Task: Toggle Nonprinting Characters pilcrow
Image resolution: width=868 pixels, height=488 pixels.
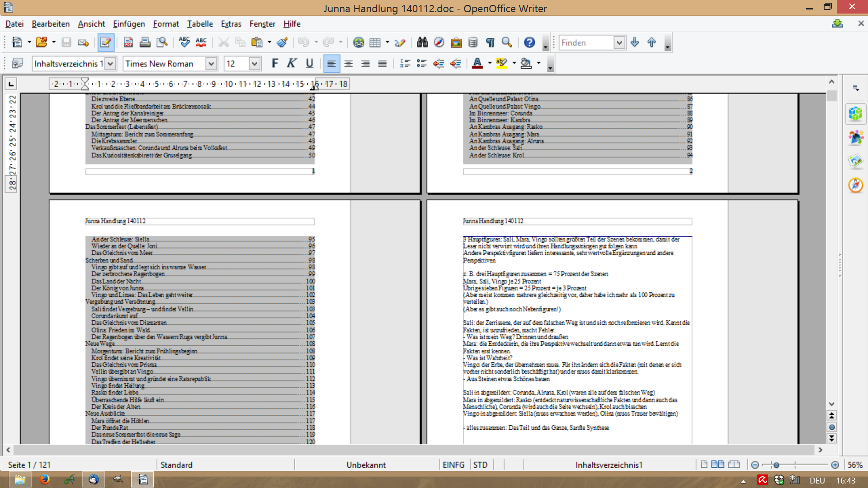Action: click(490, 42)
